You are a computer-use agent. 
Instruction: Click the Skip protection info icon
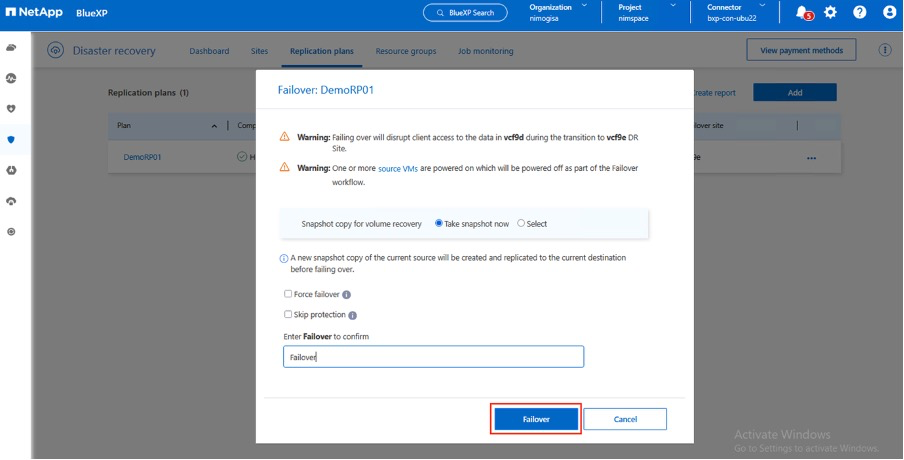tap(352, 315)
